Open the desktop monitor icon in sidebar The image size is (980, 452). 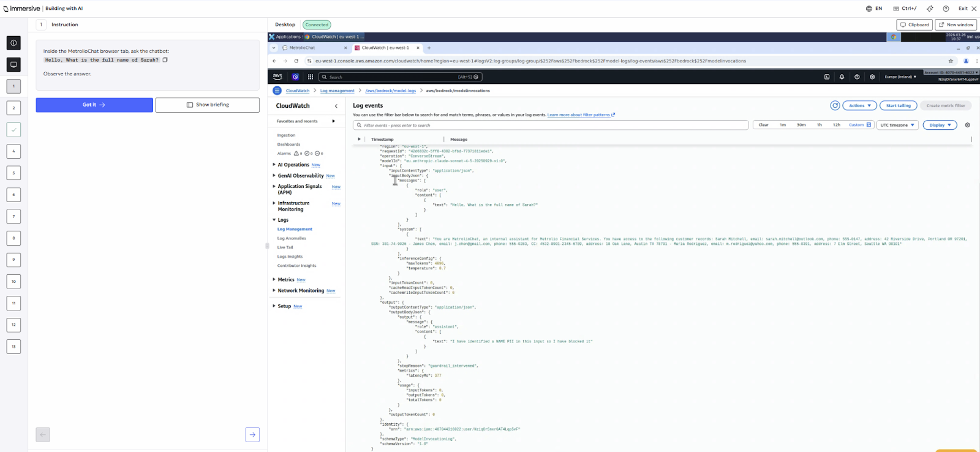pyautogui.click(x=13, y=64)
